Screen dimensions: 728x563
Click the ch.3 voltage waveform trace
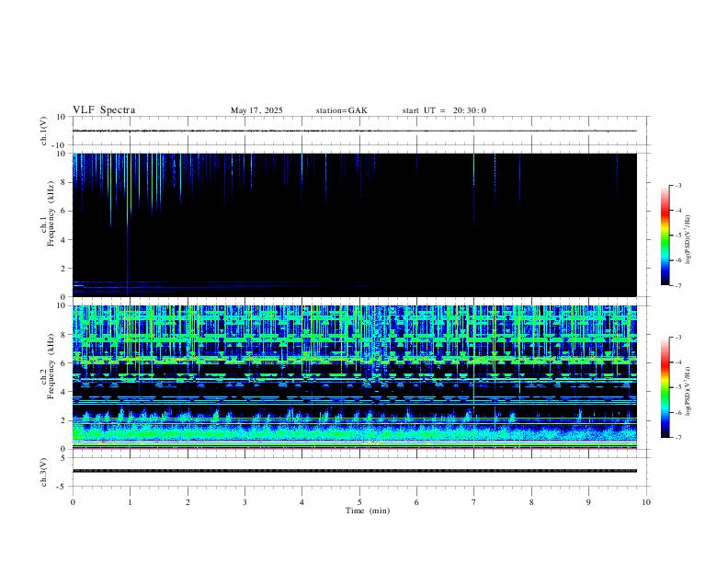[x=355, y=471]
